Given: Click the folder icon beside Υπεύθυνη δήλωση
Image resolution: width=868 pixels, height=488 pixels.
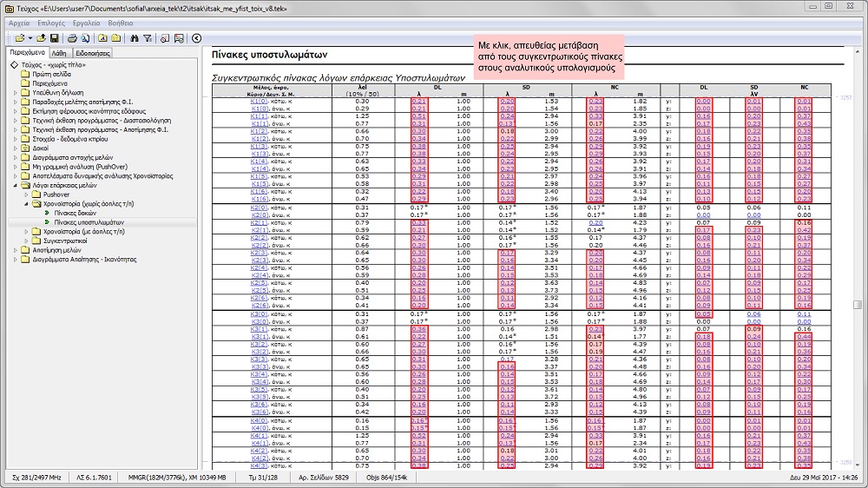Looking at the screenshot, I should (x=25, y=93).
